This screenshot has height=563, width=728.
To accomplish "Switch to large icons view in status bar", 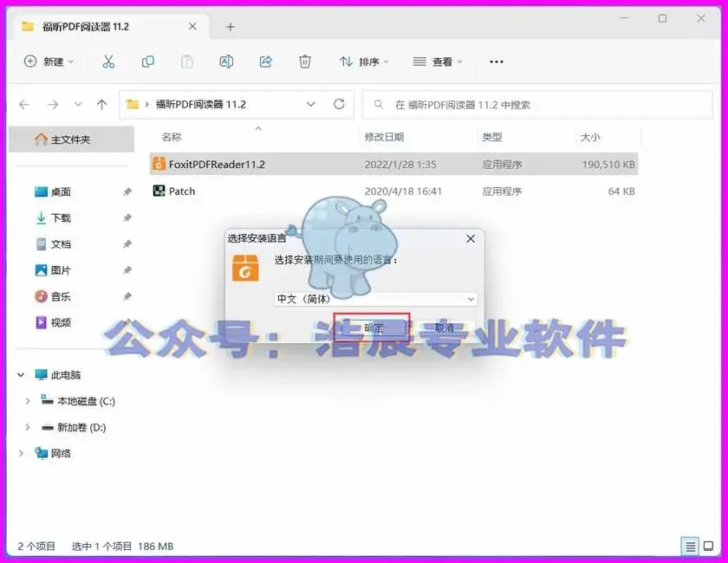I will coord(709,546).
